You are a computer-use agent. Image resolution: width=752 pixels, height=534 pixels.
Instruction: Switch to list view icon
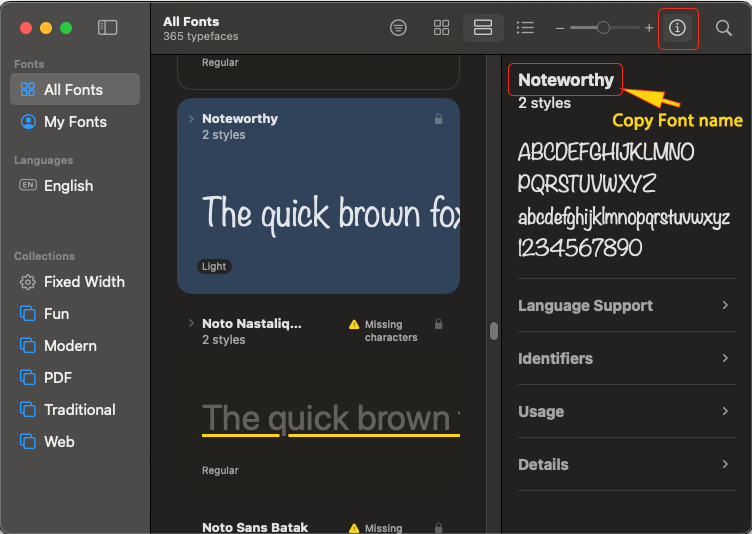pyautogui.click(x=525, y=28)
